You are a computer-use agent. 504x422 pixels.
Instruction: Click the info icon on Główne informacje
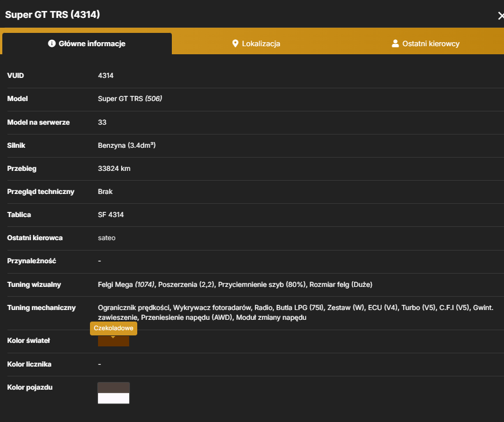tap(51, 43)
